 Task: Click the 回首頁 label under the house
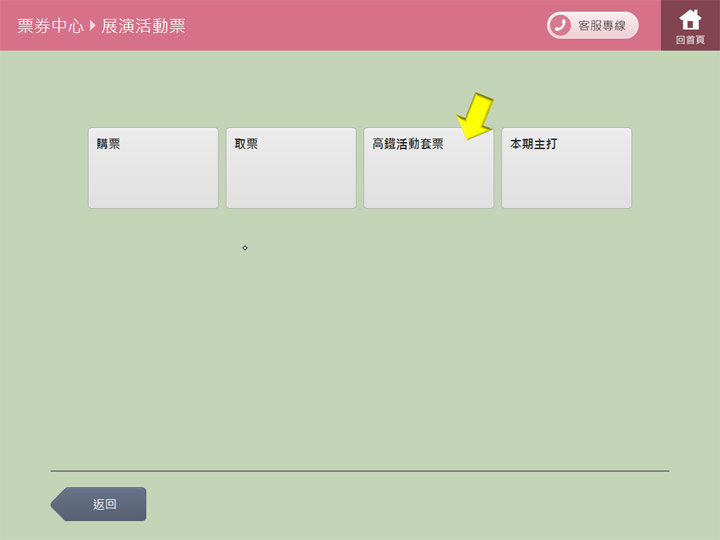(x=690, y=40)
